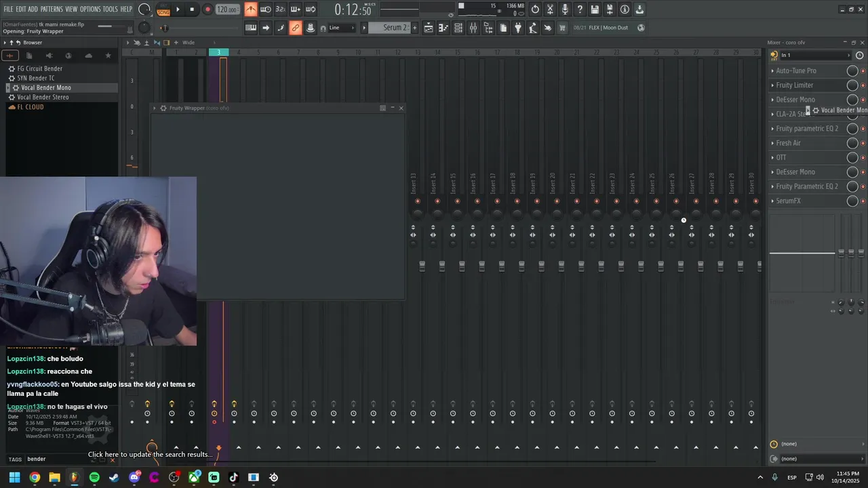Open Chrome from taskbar
The image size is (868, 488).
click(35, 477)
